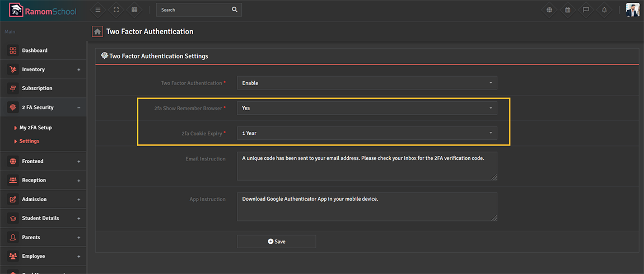Open 2fa Cookie Expiry dropdown
This screenshot has width=644, height=274.
[367, 133]
